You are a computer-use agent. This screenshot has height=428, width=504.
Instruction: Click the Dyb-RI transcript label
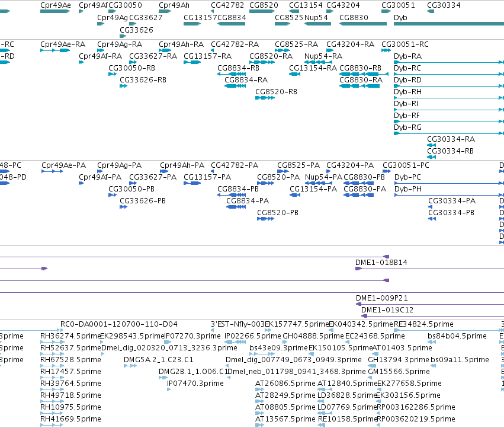point(406,104)
